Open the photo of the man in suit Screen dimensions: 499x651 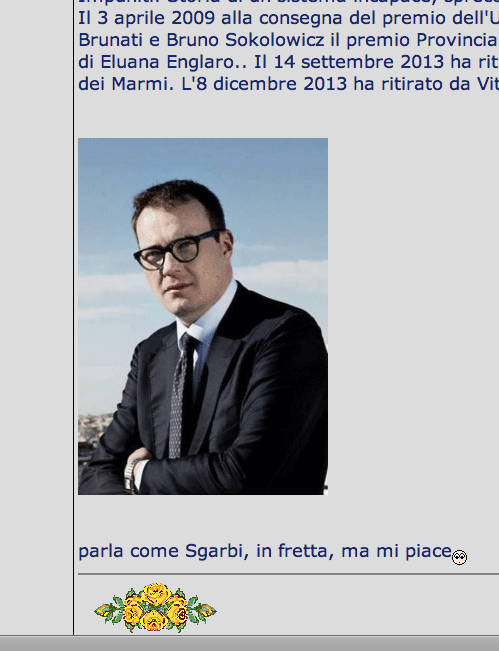203,316
